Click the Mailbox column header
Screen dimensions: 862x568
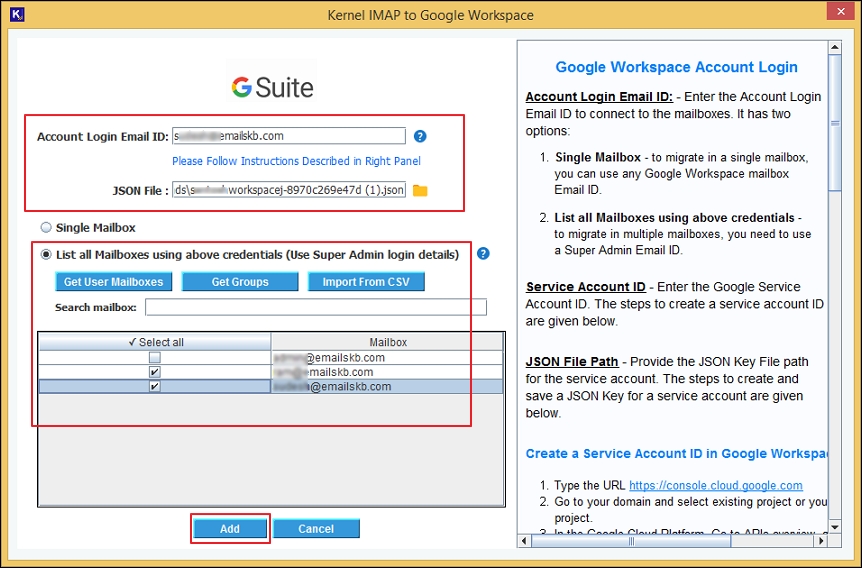pyautogui.click(x=388, y=342)
